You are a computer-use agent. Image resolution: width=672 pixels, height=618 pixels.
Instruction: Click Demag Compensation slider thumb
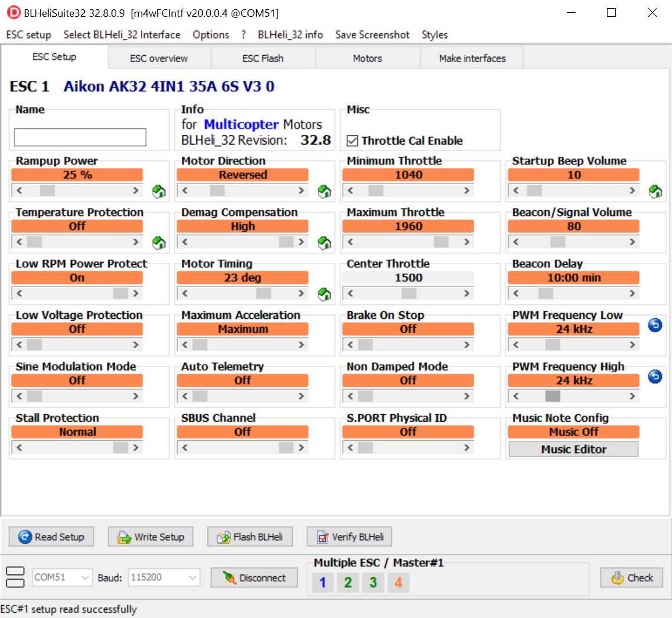286,242
